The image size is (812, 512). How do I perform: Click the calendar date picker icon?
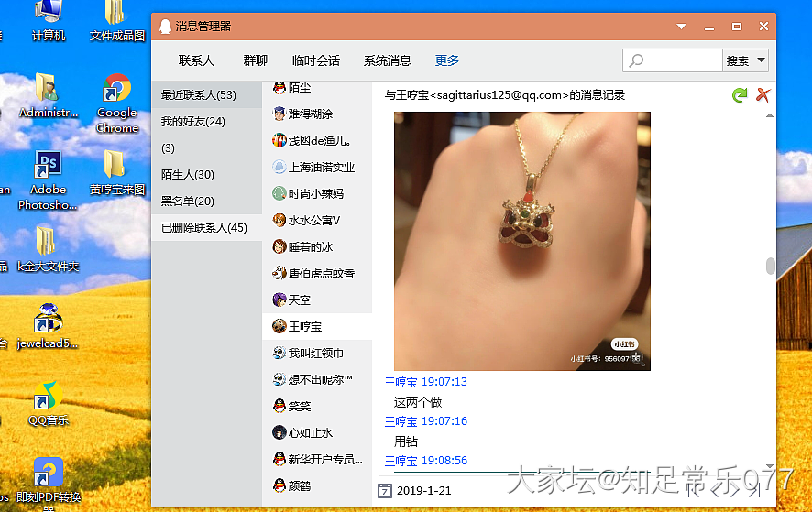click(385, 491)
